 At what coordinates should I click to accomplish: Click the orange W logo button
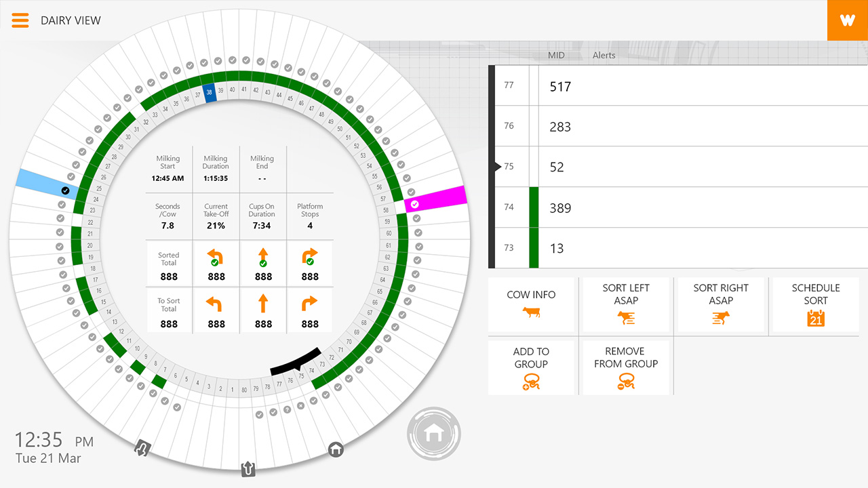tap(848, 20)
